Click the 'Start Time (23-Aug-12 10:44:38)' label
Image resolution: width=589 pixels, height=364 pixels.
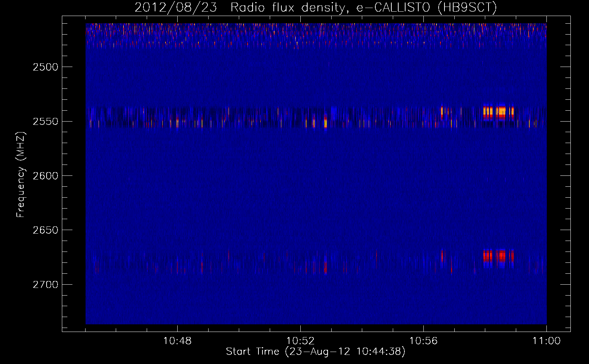[x=316, y=352]
